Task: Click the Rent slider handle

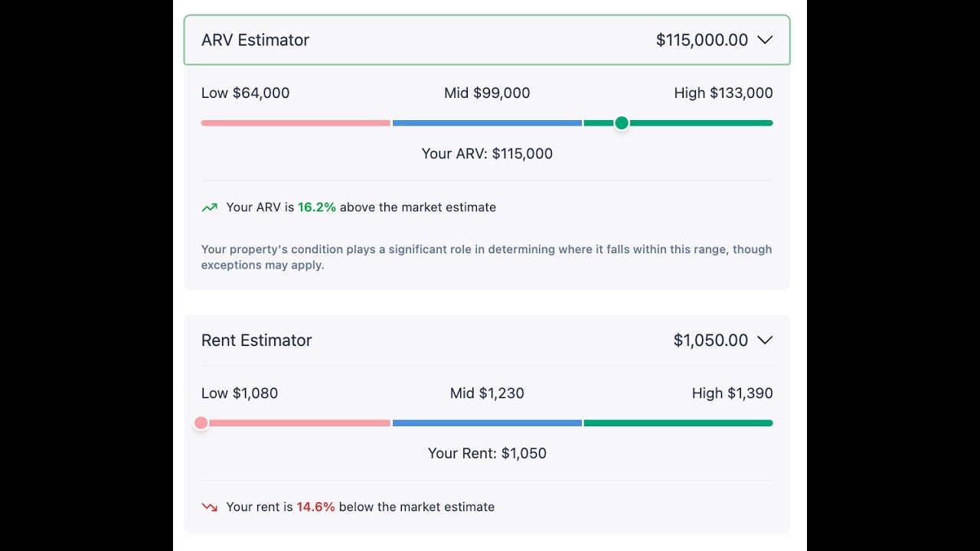Action: tap(201, 422)
